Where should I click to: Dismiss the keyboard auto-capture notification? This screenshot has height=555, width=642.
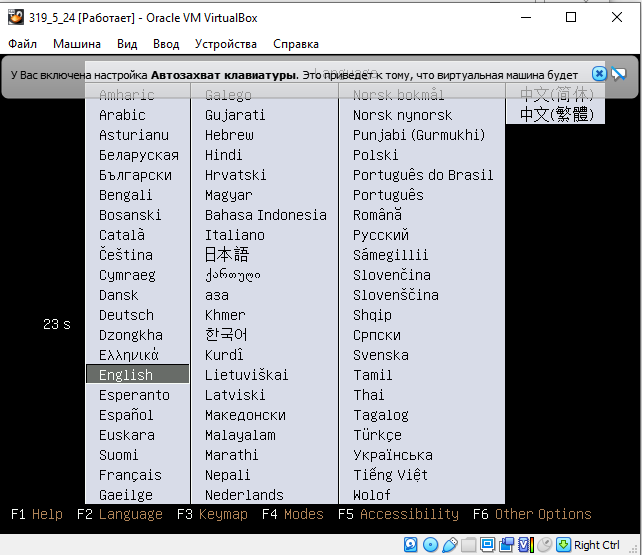(x=599, y=74)
